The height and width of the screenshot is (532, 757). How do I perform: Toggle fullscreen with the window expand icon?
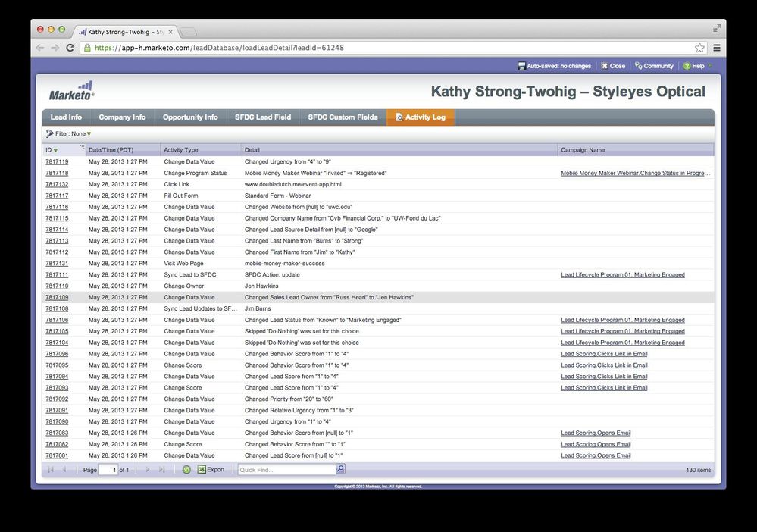pyautogui.click(x=717, y=29)
